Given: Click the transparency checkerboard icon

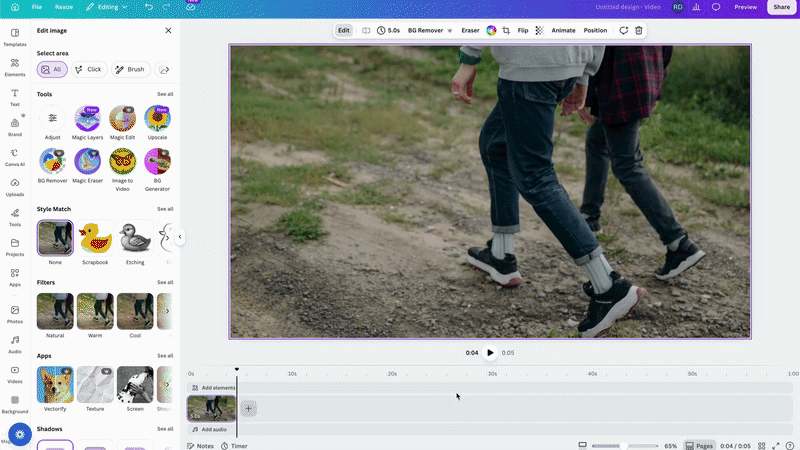Looking at the screenshot, I should [x=539, y=31].
